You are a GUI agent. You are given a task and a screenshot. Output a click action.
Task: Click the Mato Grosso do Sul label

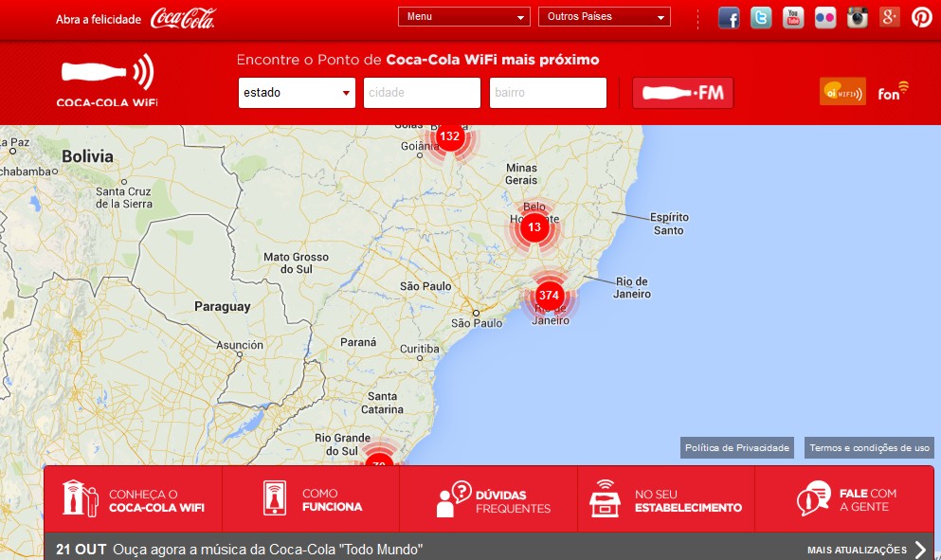[296, 262]
